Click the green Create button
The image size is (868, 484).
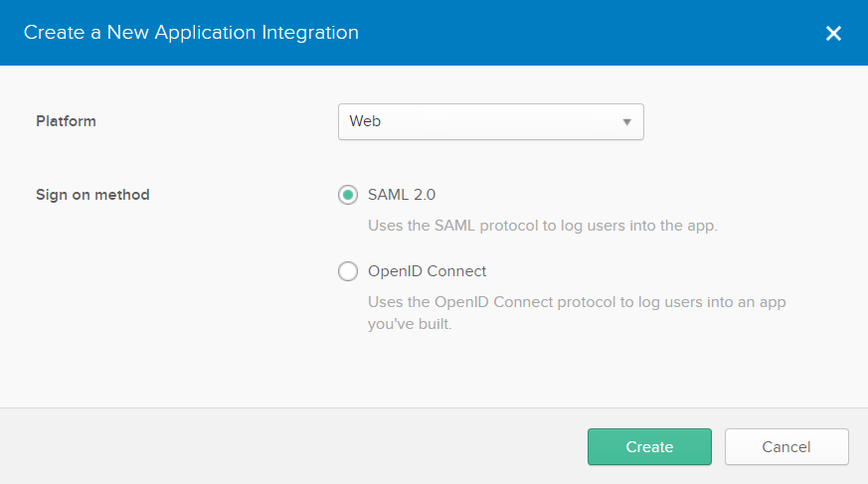649,446
